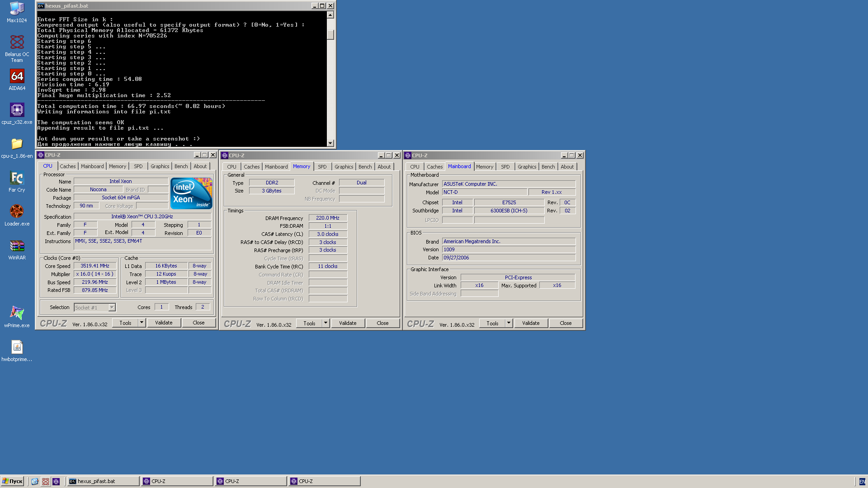Expand Tools dropdown arrow in first CPU-Z window
The image size is (868, 488).
[142, 323]
